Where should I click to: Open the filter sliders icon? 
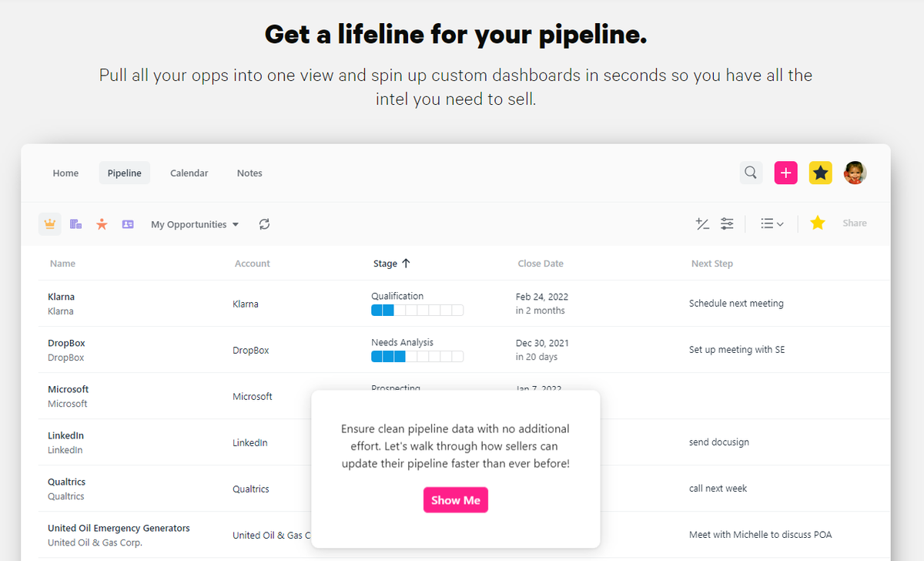click(727, 223)
